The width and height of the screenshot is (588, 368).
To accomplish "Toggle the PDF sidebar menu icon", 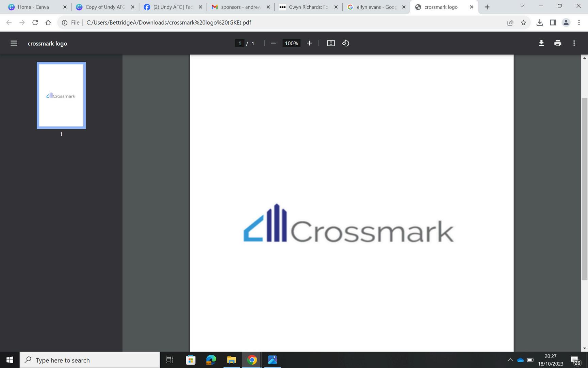I will [14, 43].
